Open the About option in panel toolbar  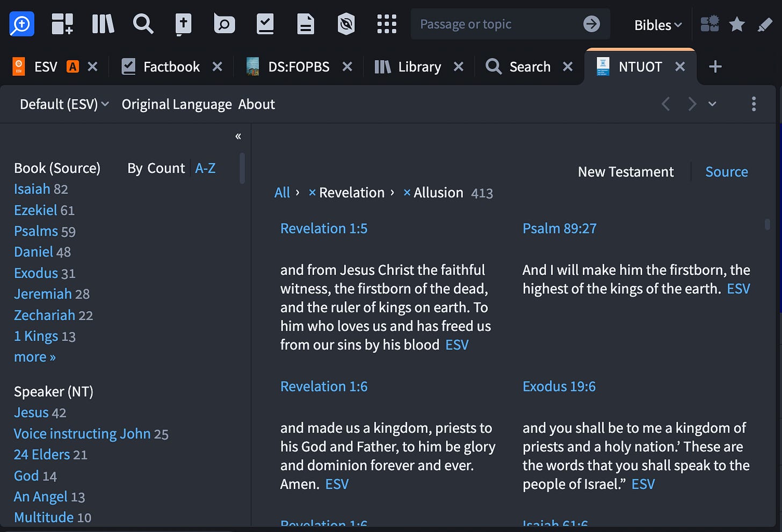[x=257, y=104]
